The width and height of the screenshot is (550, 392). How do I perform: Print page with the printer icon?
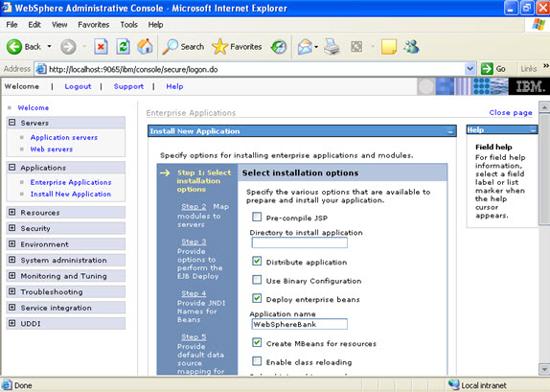[x=332, y=47]
